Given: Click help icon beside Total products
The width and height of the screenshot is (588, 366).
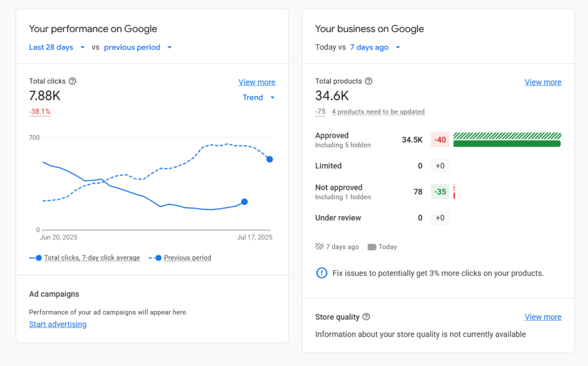Looking at the screenshot, I should [369, 81].
